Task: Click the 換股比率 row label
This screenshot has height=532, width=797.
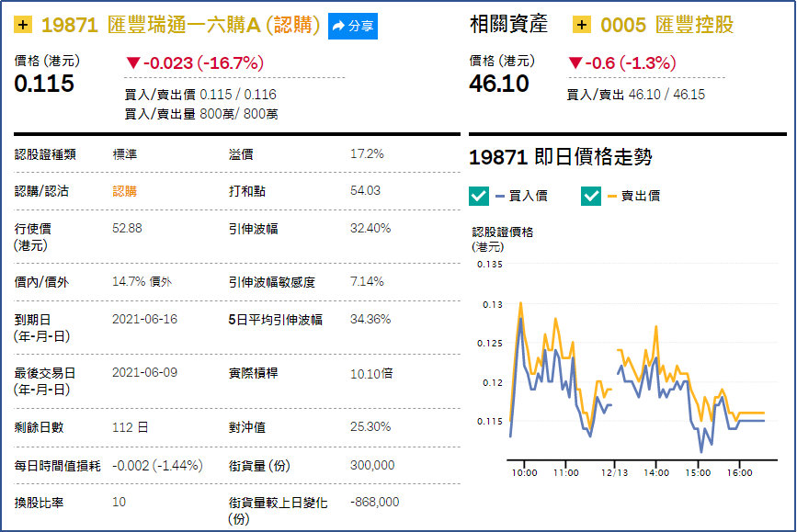Action: 40,503
